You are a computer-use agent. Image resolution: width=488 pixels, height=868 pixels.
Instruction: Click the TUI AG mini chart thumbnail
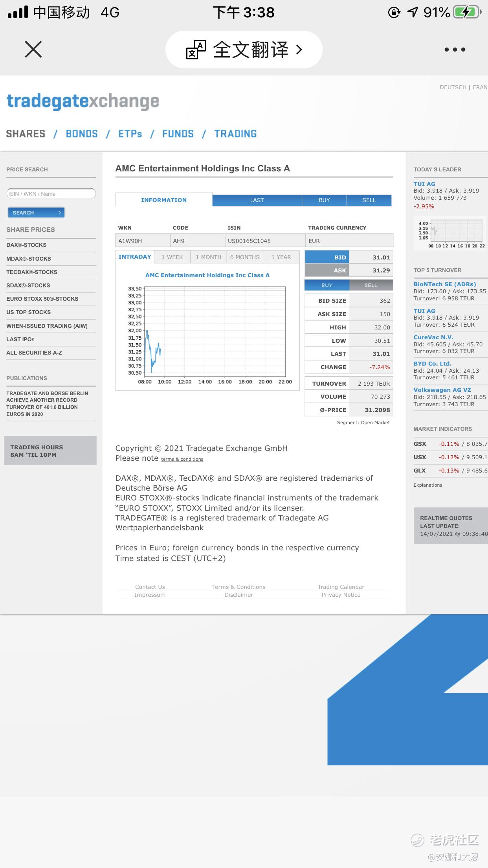coord(451,233)
